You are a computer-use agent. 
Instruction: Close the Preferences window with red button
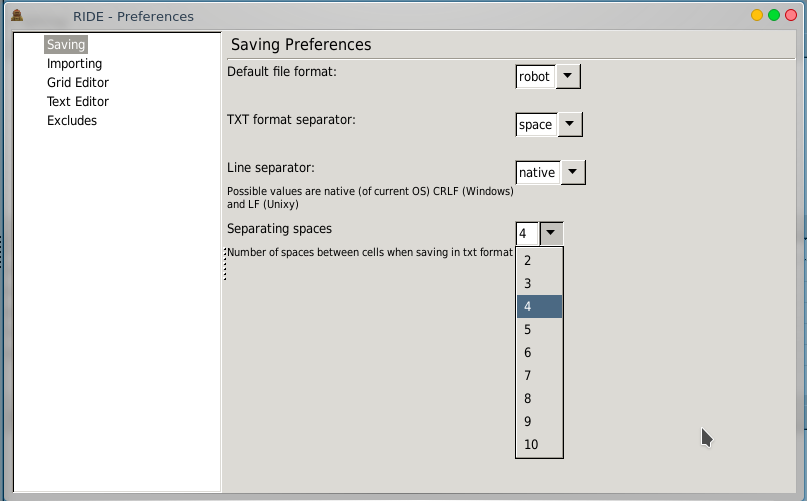(x=791, y=15)
